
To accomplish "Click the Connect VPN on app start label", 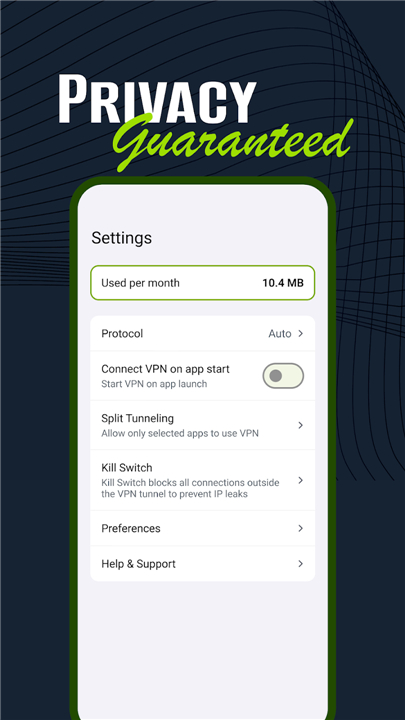I will (165, 369).
